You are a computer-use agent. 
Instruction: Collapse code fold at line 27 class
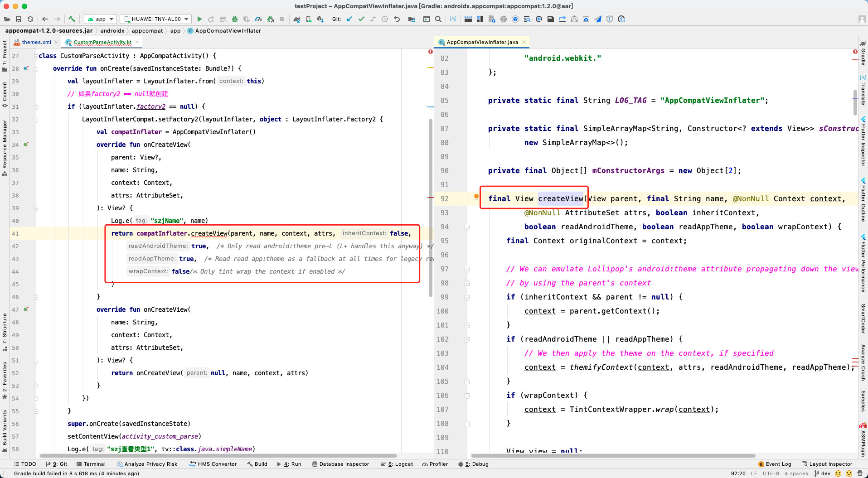point(36,56)
